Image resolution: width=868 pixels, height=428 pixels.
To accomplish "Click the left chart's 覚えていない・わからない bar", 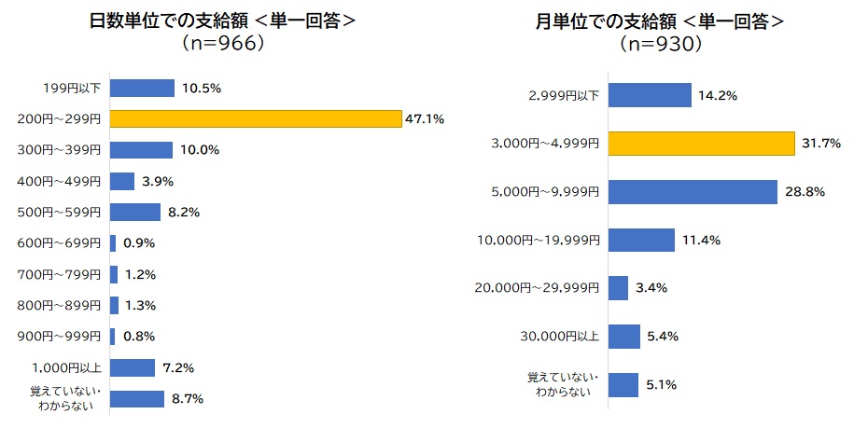I will pyautogui.click(x=137, y=398).
